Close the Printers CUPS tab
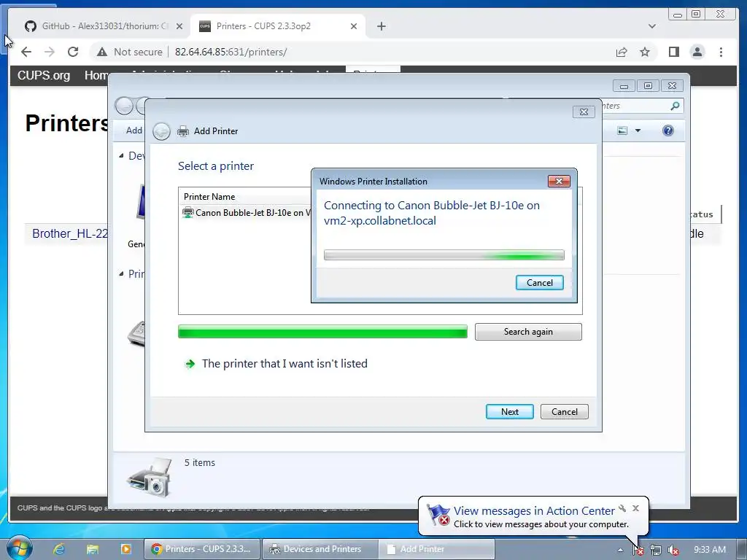This screenshot has height=560, width=747. pos(354,26)
